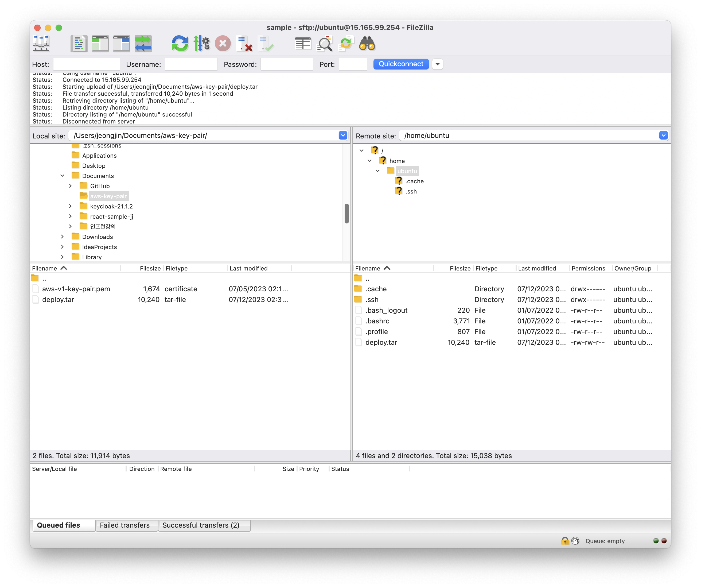Open the Site Manager icon
The height and width of the screenshot is (588, 701).
41,44
